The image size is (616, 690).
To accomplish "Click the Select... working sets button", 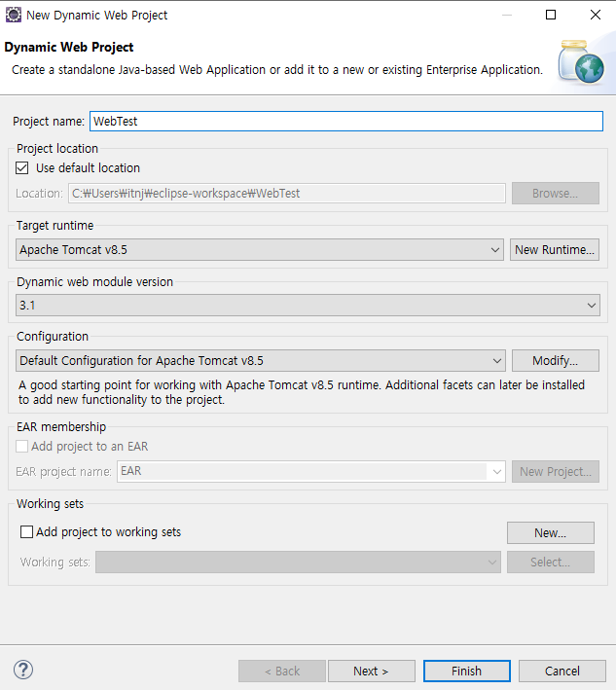I will [x=551, y=562].
